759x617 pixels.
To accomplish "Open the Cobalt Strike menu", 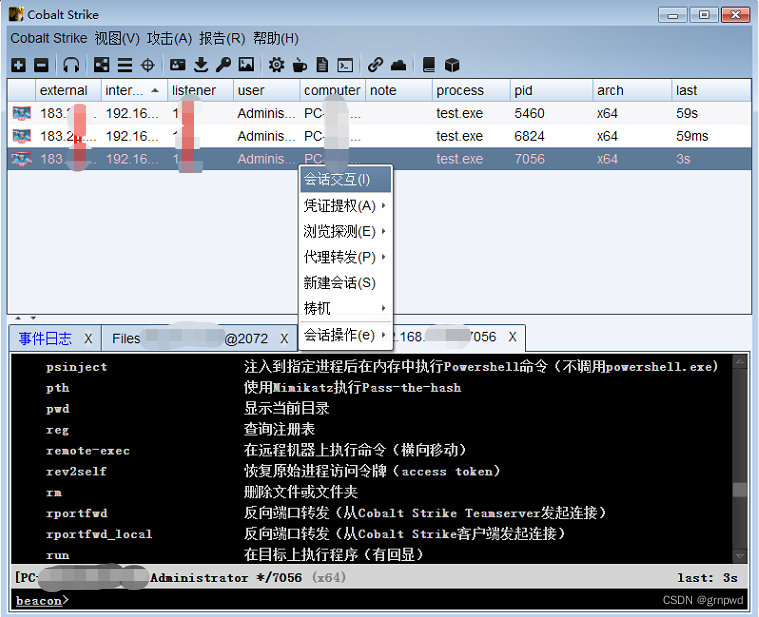I will (49, 38).
